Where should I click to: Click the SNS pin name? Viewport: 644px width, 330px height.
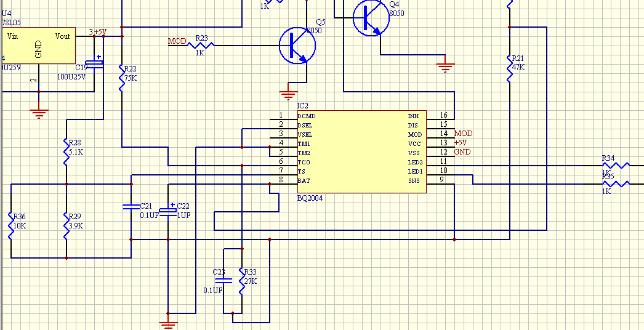pos(414,180)
